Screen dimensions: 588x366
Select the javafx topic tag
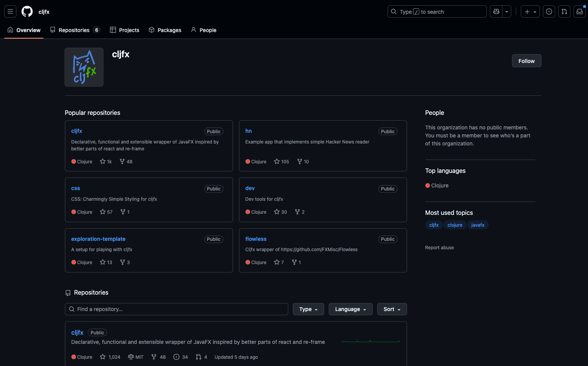(478, 225)
